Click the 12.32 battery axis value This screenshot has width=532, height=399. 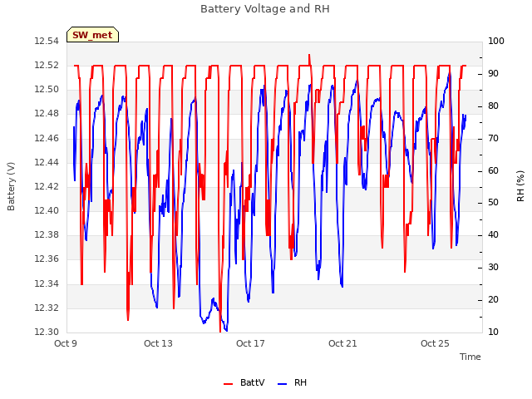coord(47,308)
